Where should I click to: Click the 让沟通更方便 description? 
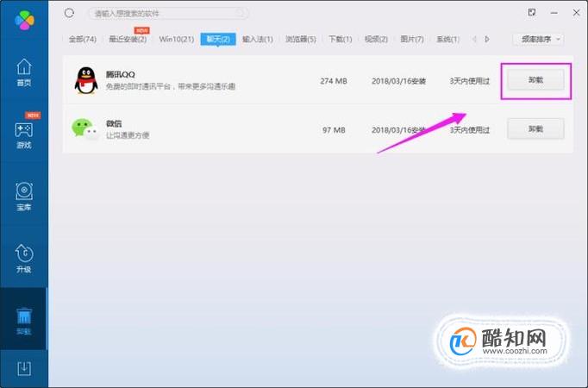(128, 135)
